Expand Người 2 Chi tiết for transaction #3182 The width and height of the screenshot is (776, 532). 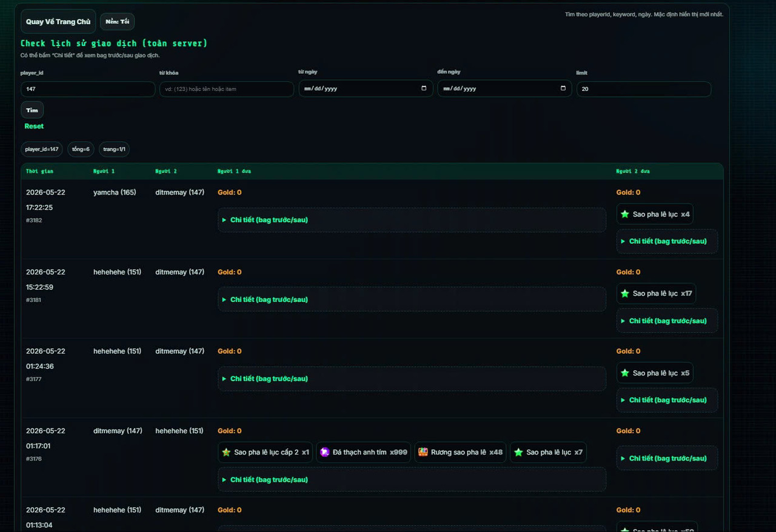click(x=667, y=241)
